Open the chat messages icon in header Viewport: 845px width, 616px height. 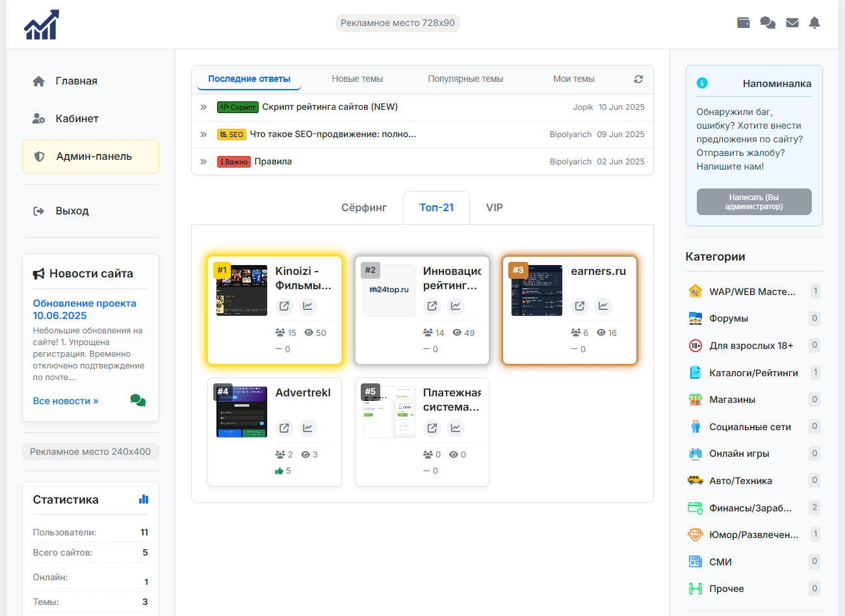pyautogui.click(x=768, y=23)
